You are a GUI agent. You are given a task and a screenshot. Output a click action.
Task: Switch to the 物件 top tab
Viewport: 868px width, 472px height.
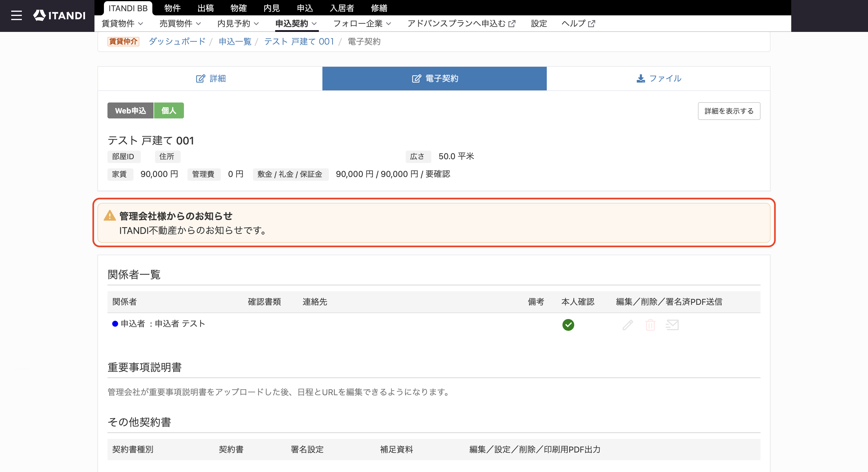coord(172,8)
